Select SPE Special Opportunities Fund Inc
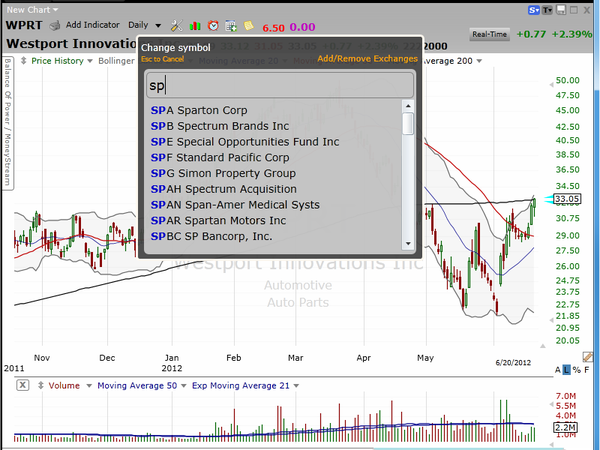The image size is (600, 450). point(245,142)
